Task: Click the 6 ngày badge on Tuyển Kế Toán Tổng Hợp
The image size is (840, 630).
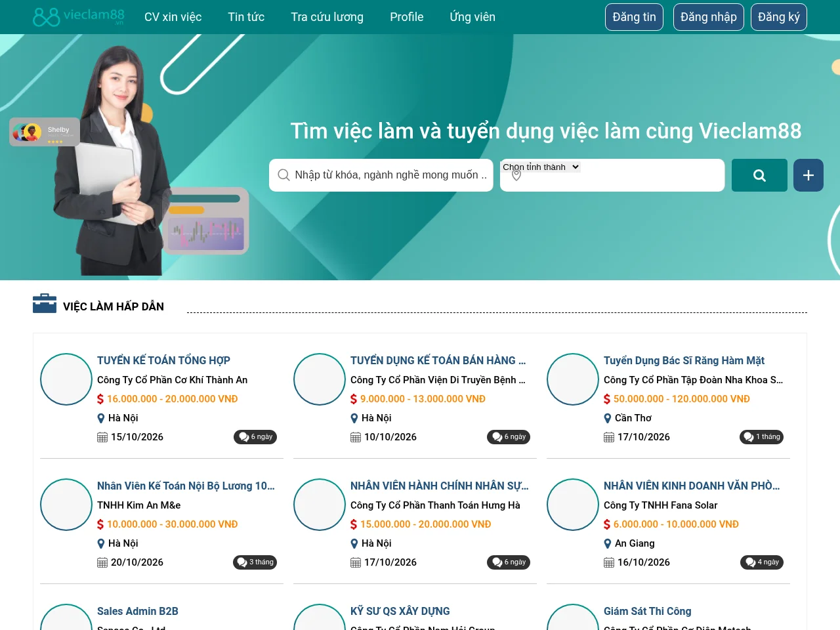Action: tap(255, 437)
